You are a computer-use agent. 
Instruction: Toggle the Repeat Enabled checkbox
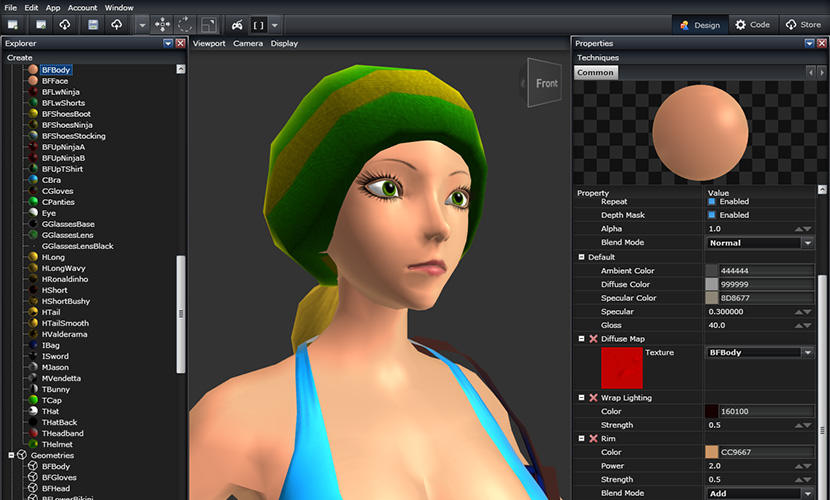tap(711, 202)
